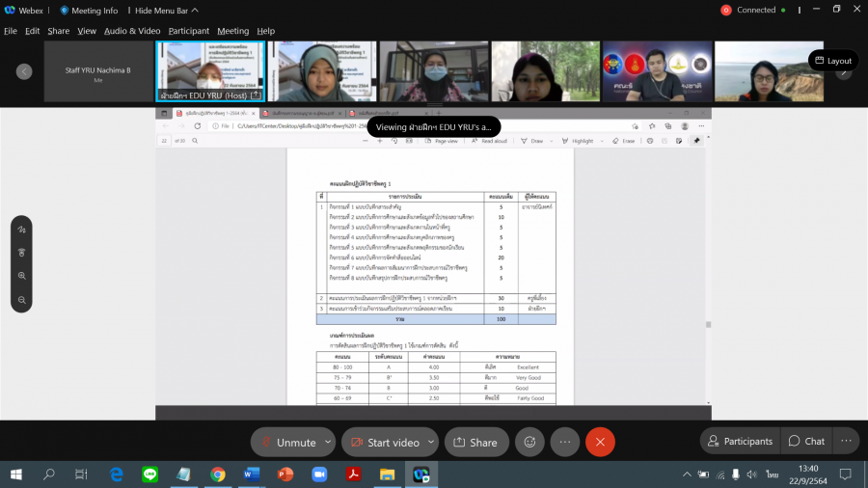The width and height of the screenshot is (868, 488).
Task: Open the reactions emoji button
Action: pos(529,442)
